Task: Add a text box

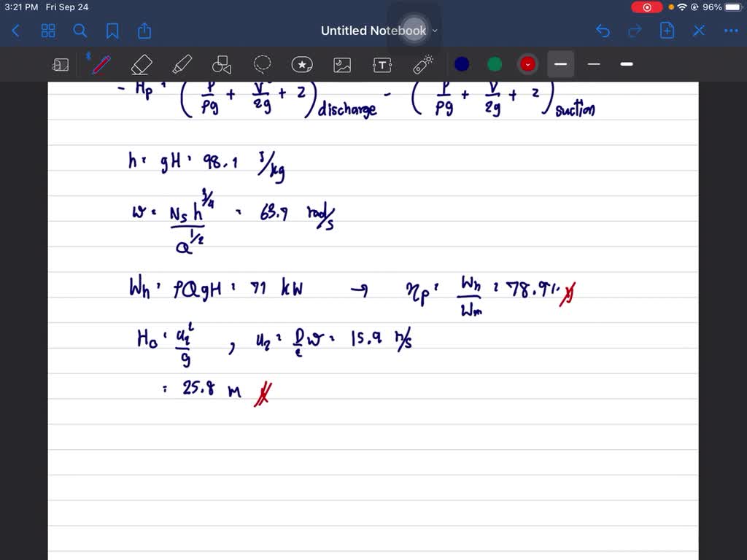Action: click(382, 64)
